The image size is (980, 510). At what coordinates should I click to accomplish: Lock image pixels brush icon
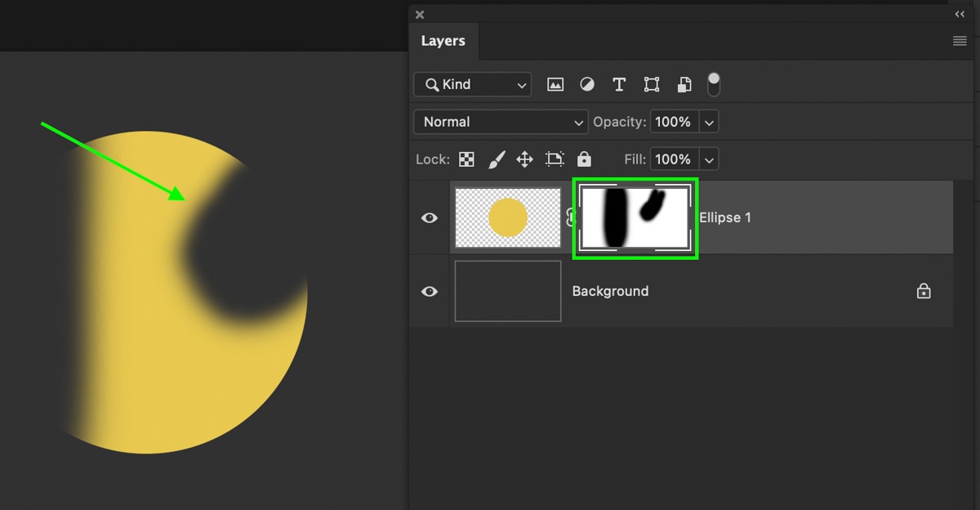click(497, 159)
